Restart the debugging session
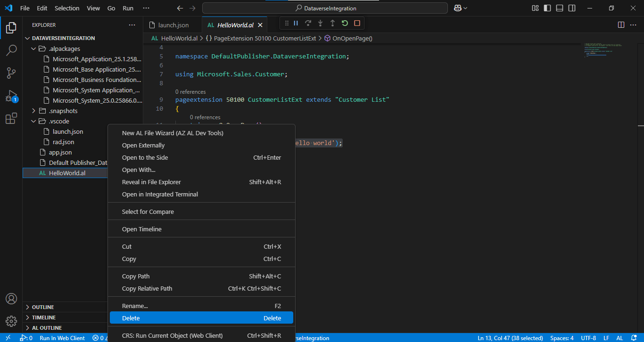Image resolution: width=644 pixels, height=342 pixels. click(345, 23)
